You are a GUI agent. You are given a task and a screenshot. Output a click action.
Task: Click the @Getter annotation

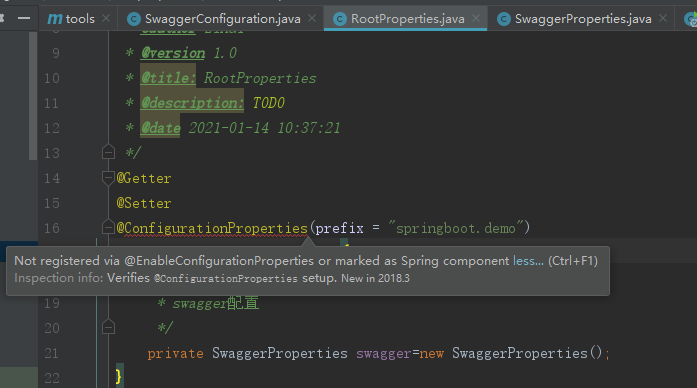[x=144, y=178]
